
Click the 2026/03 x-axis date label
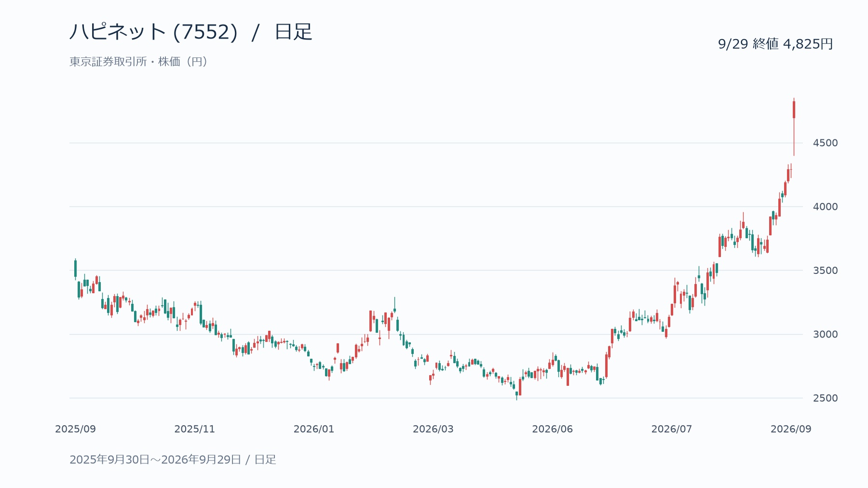(433, 429)
